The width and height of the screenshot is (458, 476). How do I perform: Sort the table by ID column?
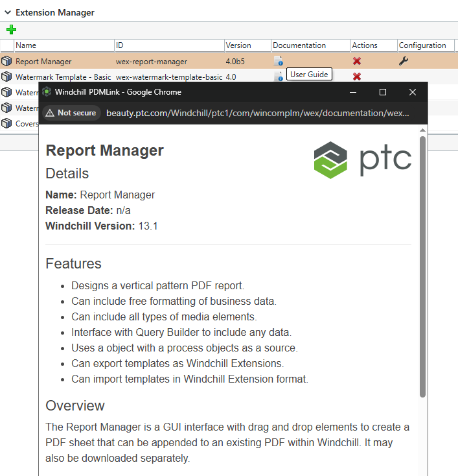[168, 45]
